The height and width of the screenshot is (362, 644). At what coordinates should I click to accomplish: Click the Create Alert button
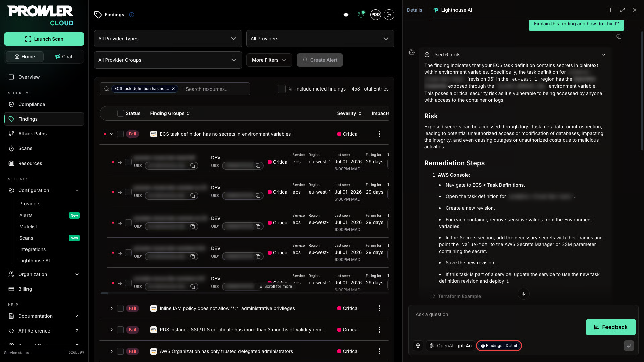320,60
